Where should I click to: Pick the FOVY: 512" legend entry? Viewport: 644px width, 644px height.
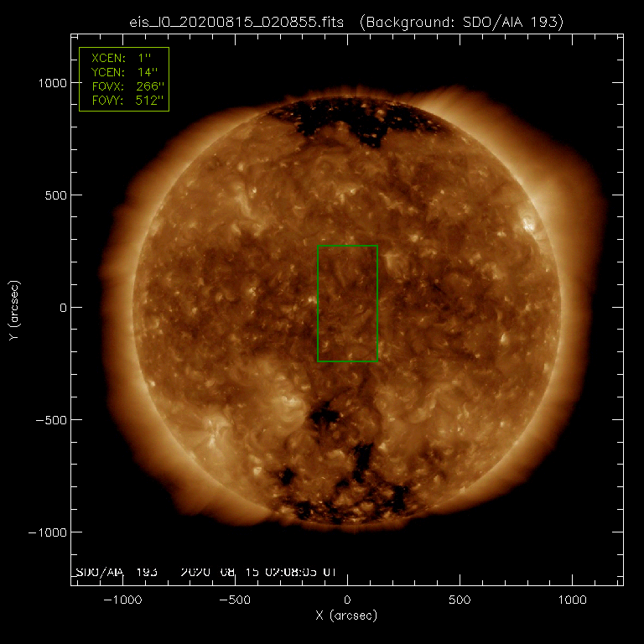coord(124,101)
